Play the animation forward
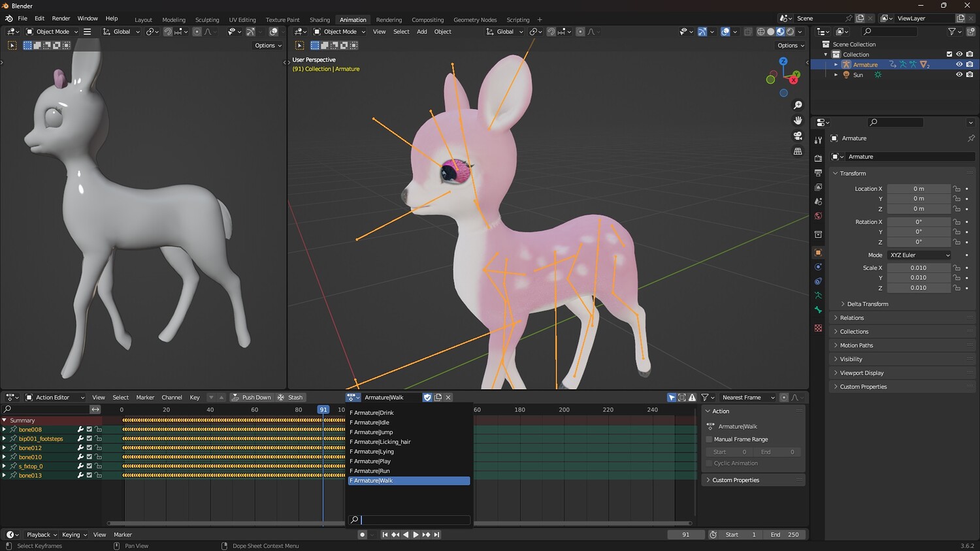This screenshot has width=980, height=551. click(416, 535)
